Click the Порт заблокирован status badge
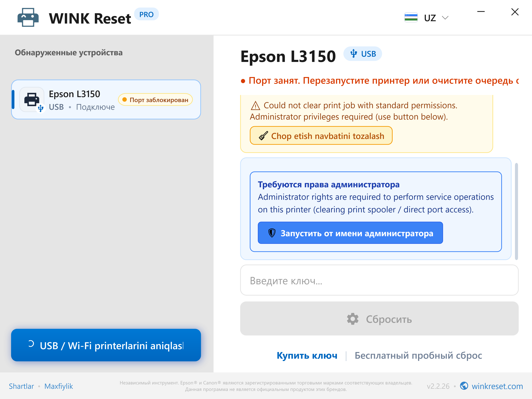Viewport: 532px width, 399px height. point(155,100)
